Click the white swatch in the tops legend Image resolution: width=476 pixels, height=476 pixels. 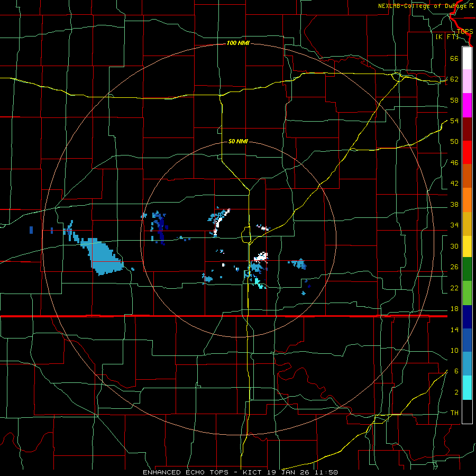pos(467,58)
